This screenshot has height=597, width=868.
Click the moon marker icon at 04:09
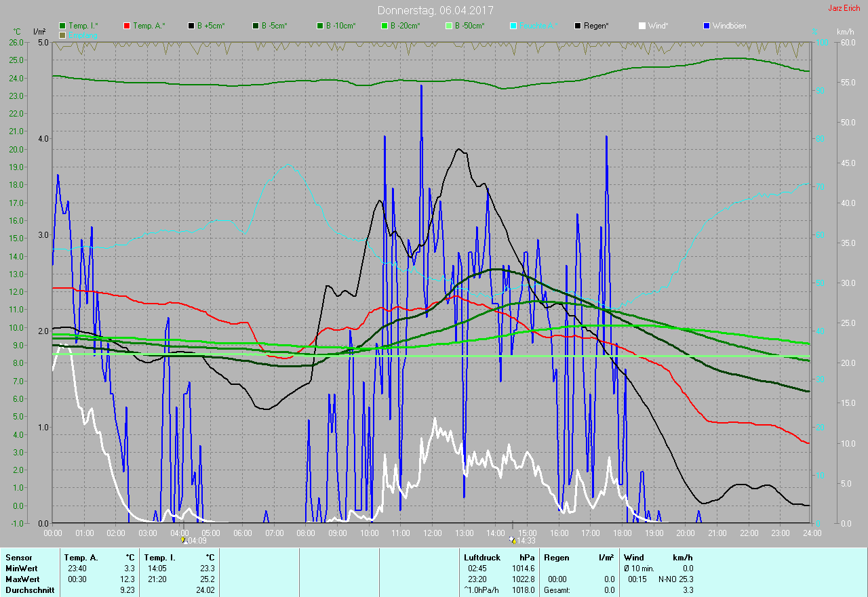click(183, 541)
